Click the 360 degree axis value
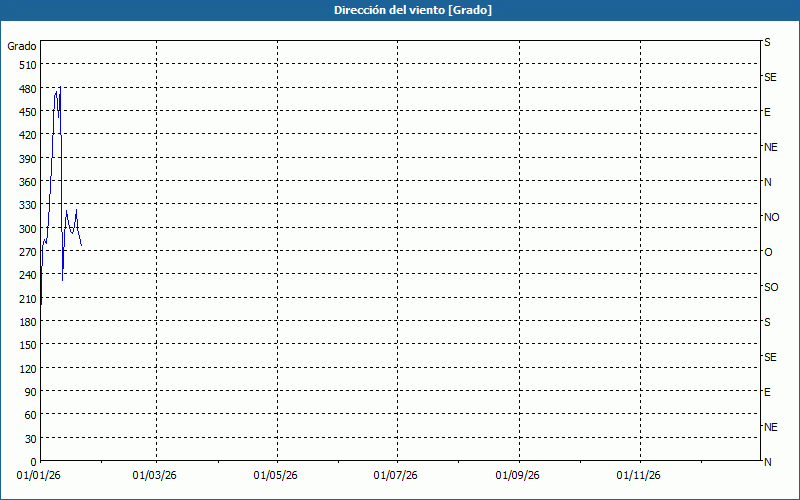This screenshot has height=500, width=800. coord(27,182)
